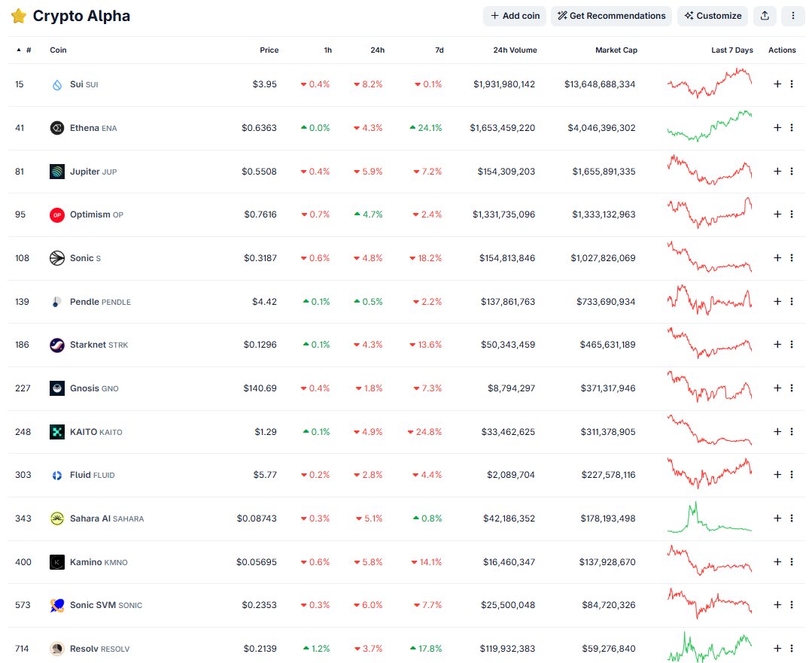812x663 pixels.
Task: Click the Resolv coin logo
Action: pyautogui.click(x=57, y=649)
